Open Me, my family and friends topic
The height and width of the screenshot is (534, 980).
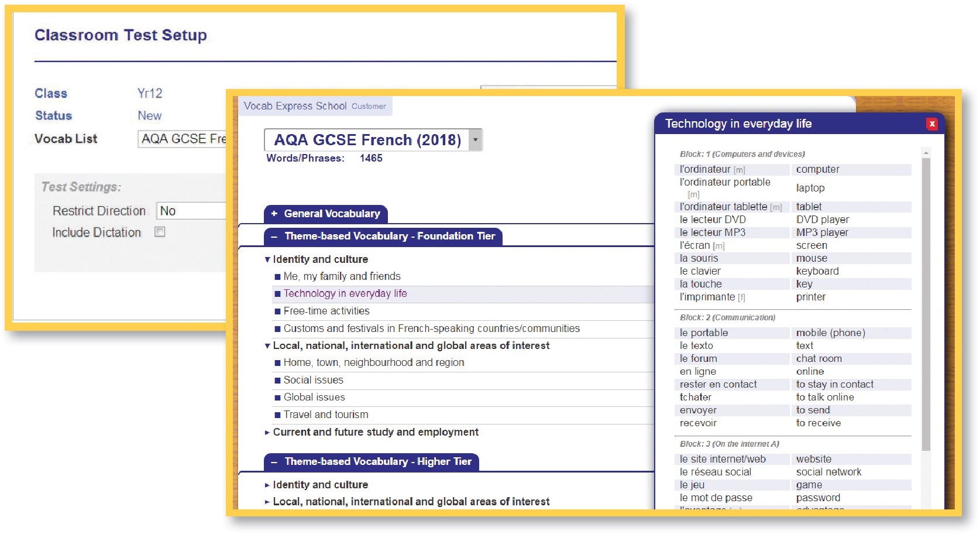[x=342, y=276]
